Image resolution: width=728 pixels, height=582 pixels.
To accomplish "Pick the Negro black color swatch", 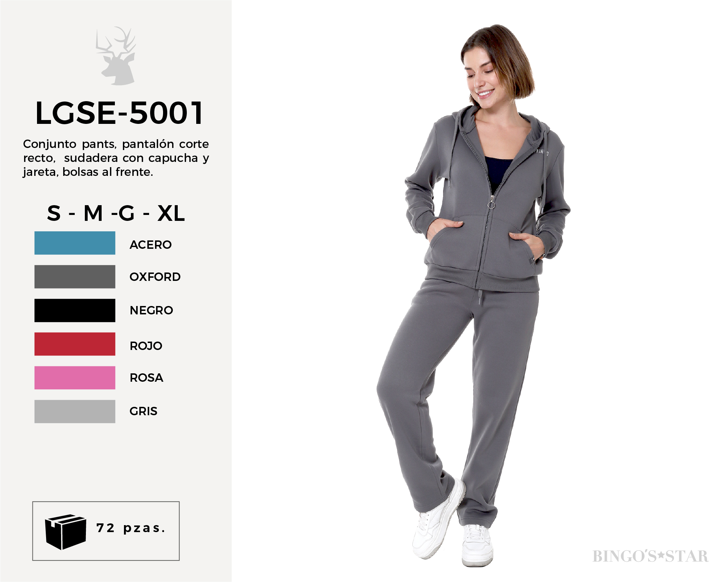I will pyautogui.click(x=75, y=310).
